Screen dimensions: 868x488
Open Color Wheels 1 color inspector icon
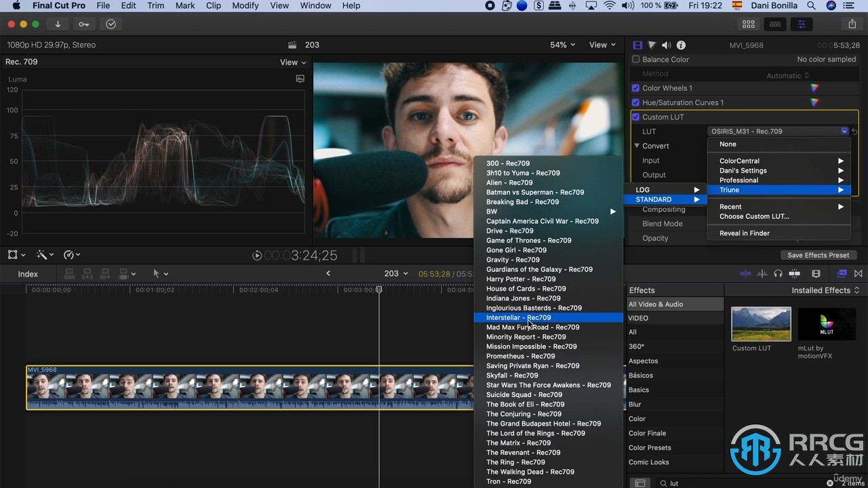point(814,88)
